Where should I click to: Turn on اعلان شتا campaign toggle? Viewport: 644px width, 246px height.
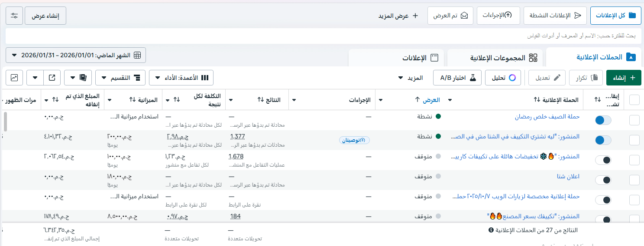603,180
